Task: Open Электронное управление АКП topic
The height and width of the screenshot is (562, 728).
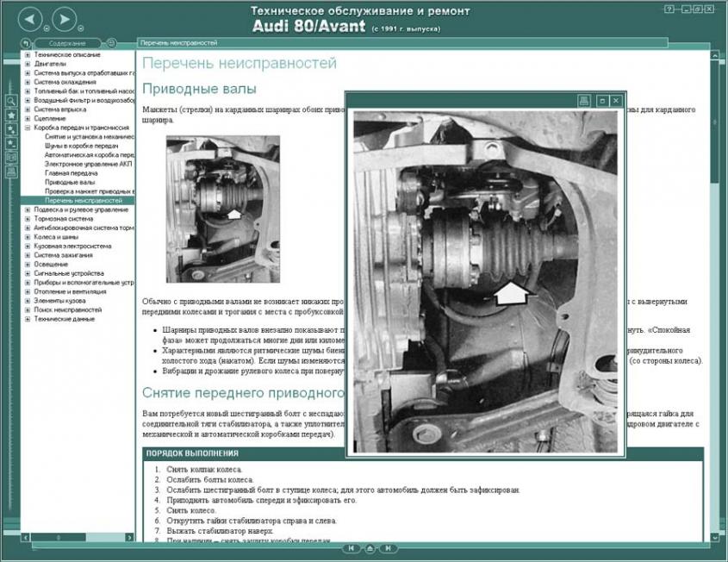Action: [88, 164]
